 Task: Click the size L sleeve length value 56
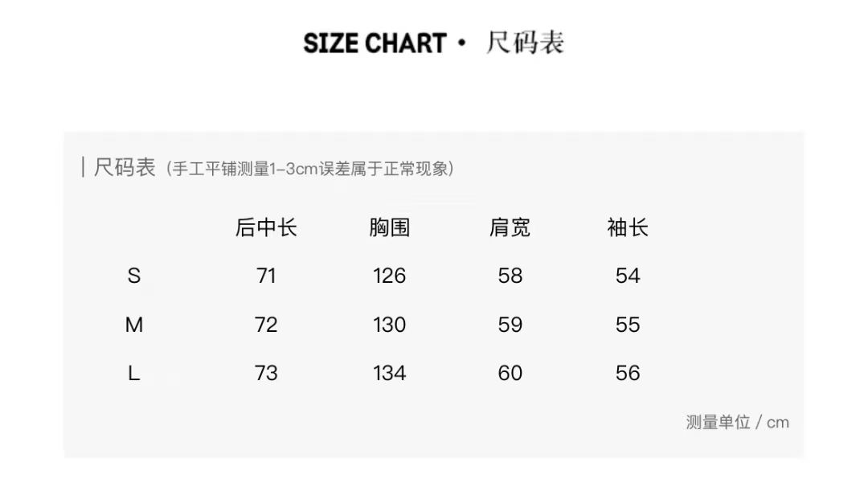click(628, 373)
